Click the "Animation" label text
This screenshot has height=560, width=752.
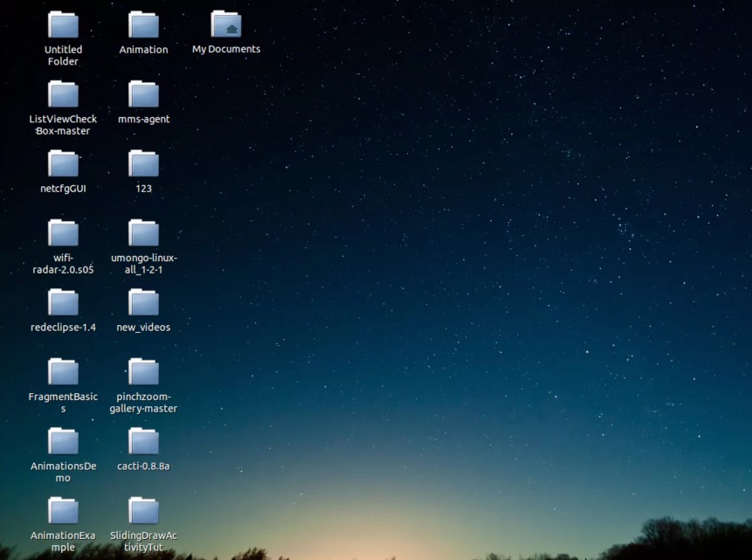143,50
